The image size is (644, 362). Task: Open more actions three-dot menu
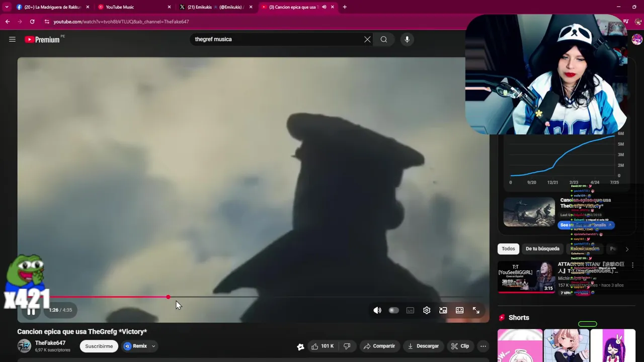pos(483,346)
